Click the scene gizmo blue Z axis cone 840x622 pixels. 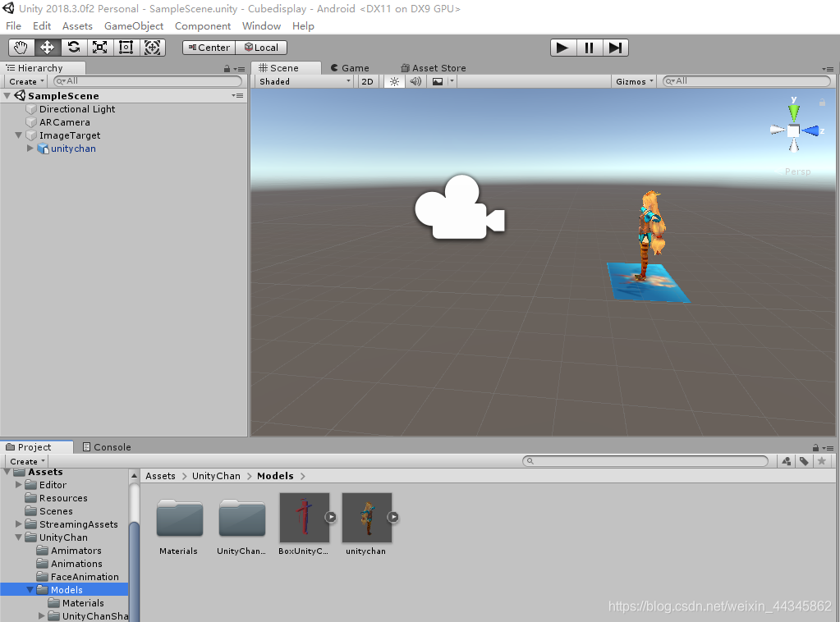coord(811,130)
